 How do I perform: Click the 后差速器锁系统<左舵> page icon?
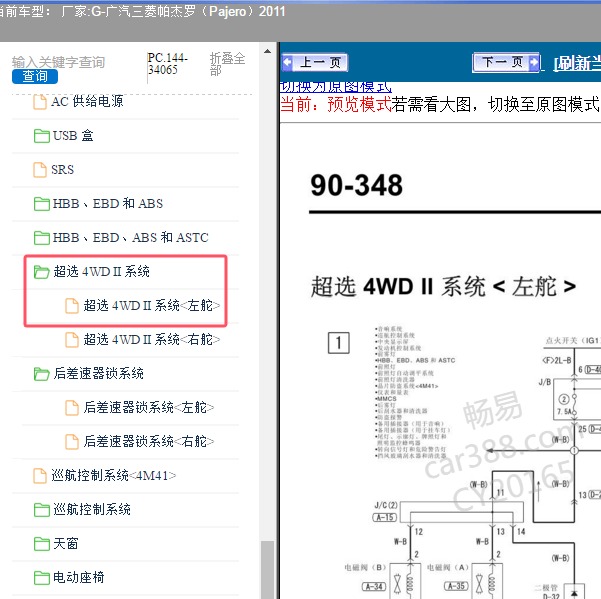click(x=72, y=407)
